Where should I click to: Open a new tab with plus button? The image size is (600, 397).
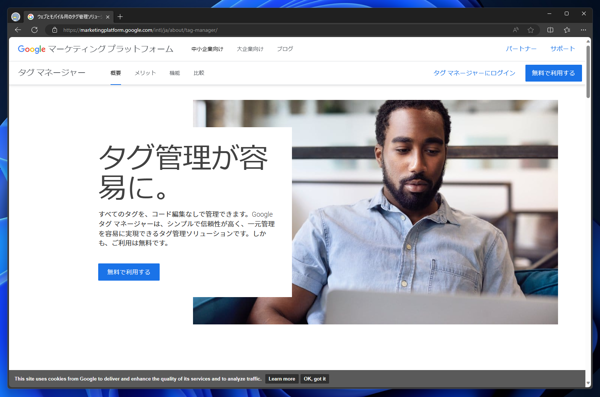pos(120,16)
